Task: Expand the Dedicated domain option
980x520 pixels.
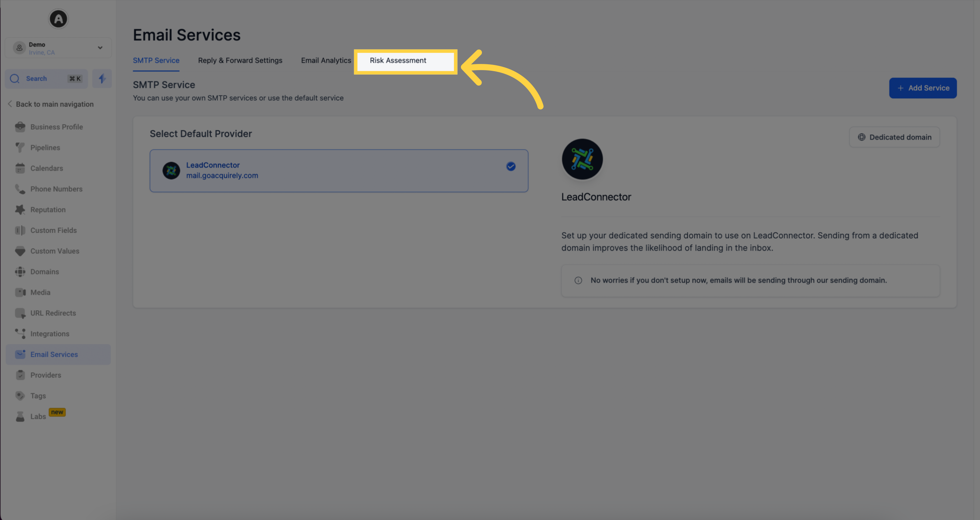Action: (x=894, y=137)
